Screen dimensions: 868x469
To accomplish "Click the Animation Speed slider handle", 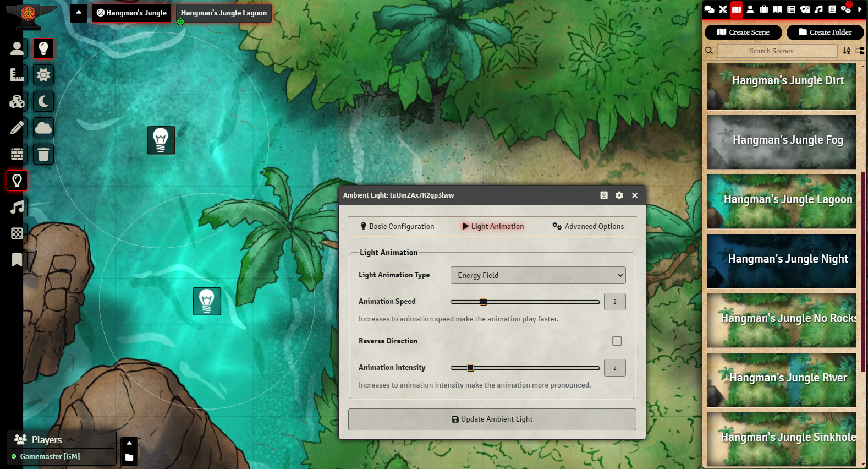I will coord(483,302).
